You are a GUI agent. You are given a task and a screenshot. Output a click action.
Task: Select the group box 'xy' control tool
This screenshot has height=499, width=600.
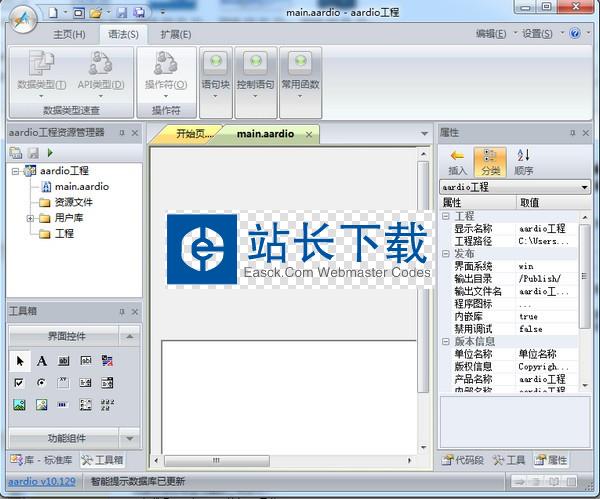pos(63,382)
